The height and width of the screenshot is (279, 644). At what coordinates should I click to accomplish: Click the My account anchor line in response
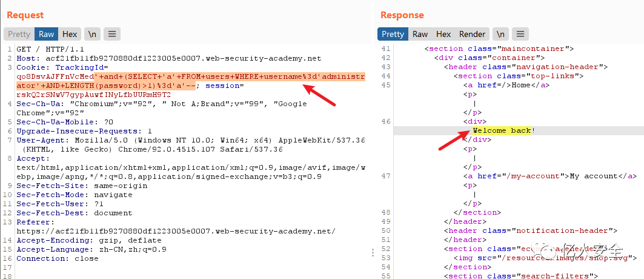550,176
